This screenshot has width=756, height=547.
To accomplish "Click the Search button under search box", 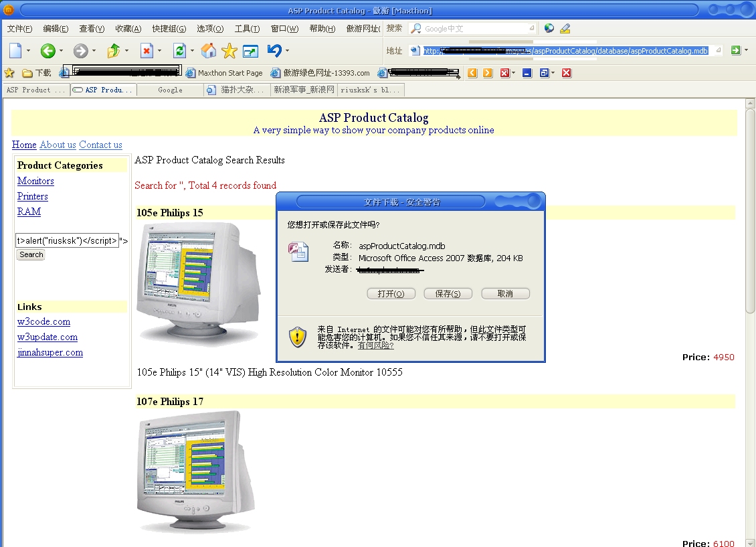I will 31,254.
